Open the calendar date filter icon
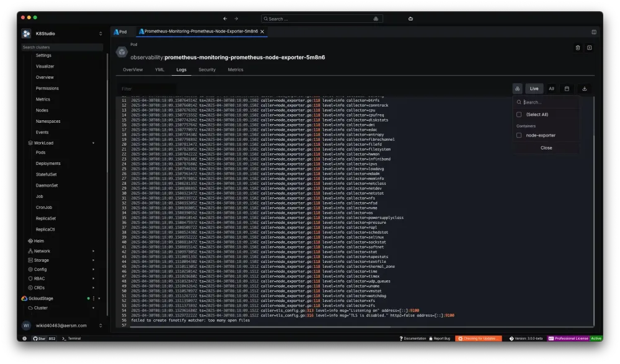The width and height of the screenshot is (620, 364). coord(567,89)
